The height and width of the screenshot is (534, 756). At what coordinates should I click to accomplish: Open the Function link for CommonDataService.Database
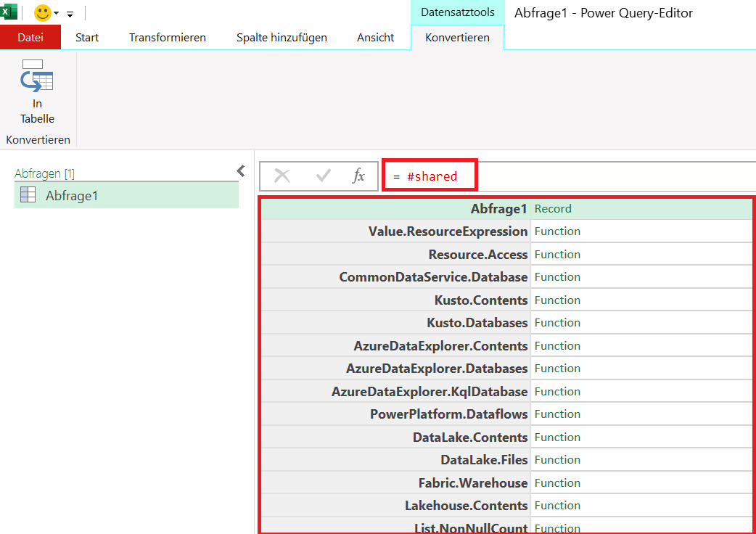tap(557, 277)
